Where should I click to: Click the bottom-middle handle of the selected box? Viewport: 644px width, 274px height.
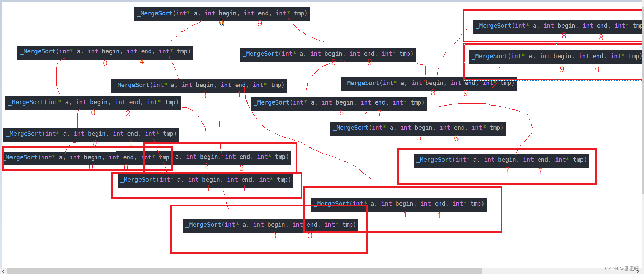(556, 81)
